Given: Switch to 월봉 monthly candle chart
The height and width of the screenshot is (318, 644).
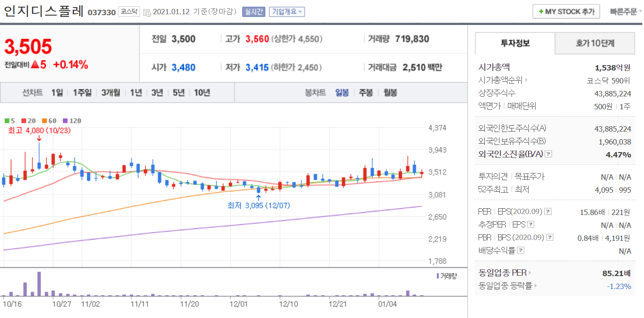Looking at the screenshot, I should [x=390, y=93].
